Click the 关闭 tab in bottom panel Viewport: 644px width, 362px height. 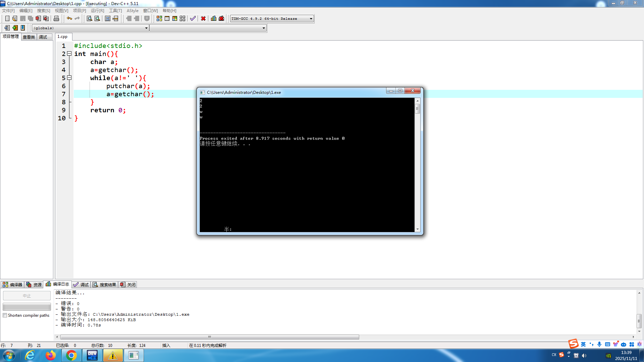coord(128,285)
